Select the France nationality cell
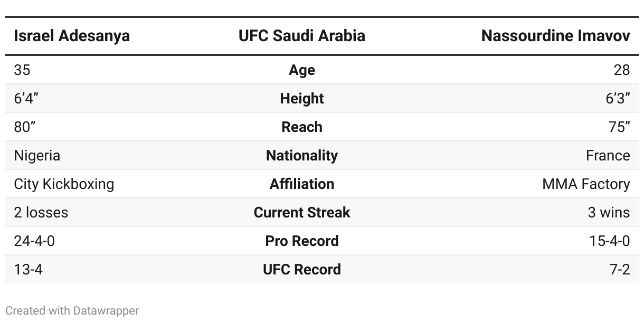 (608, 156)
